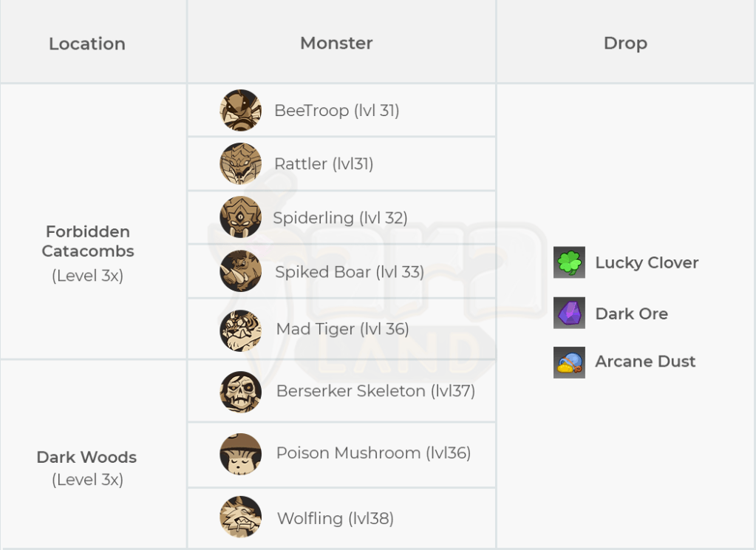This screenshot has height=550, width=756.
Task: Click the Lucky Clover drop name
Action: pyautogui.click(x=647, y=262)
